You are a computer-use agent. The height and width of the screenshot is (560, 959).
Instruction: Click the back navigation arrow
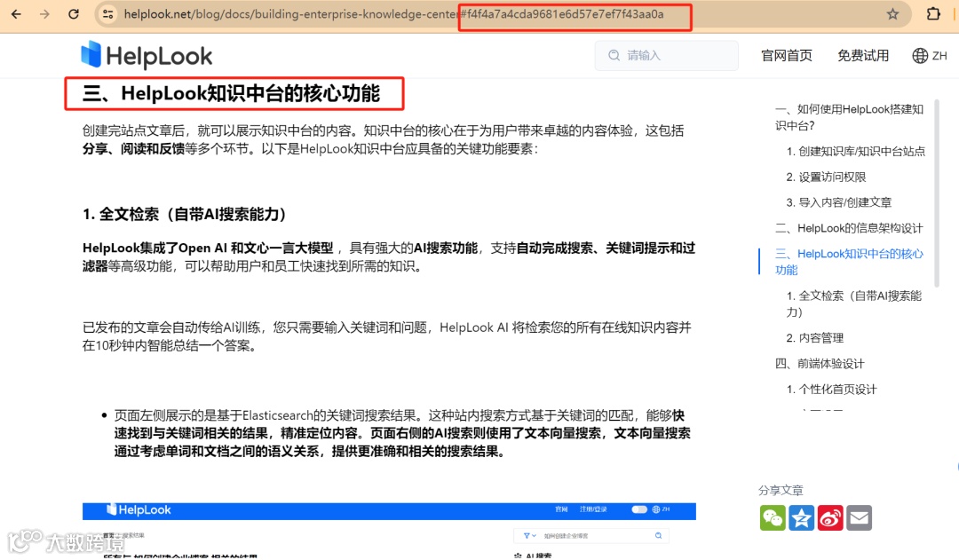(16, 14)
